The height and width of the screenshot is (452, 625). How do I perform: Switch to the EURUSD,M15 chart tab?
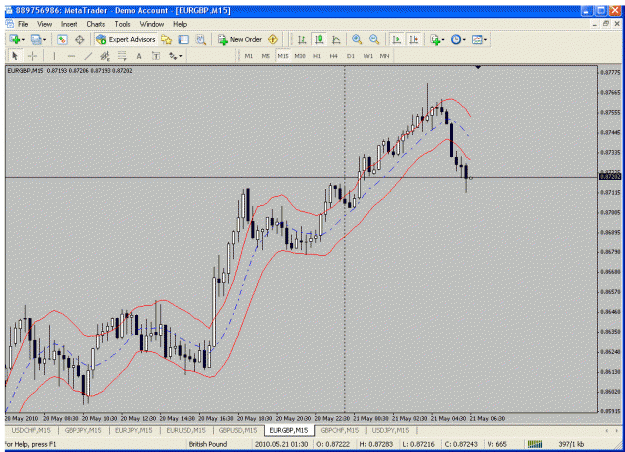(186, 430)
